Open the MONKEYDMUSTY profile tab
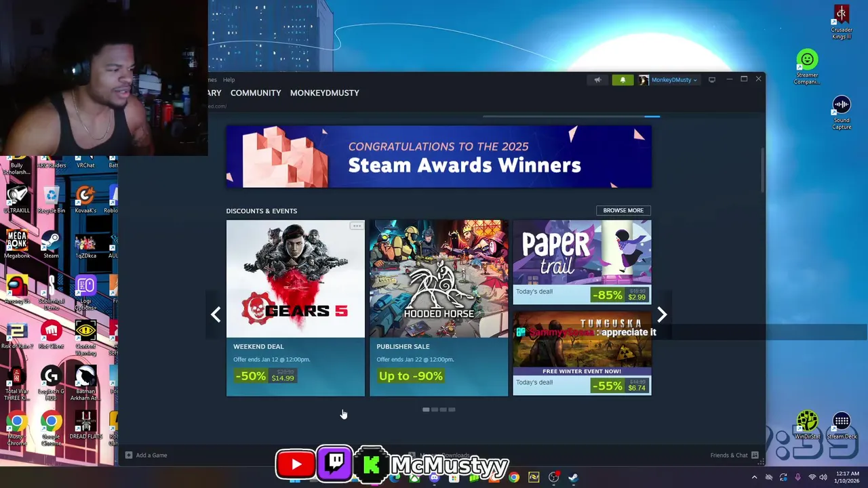This screenshot has height=488, width=868. click(x=325, y=93)
